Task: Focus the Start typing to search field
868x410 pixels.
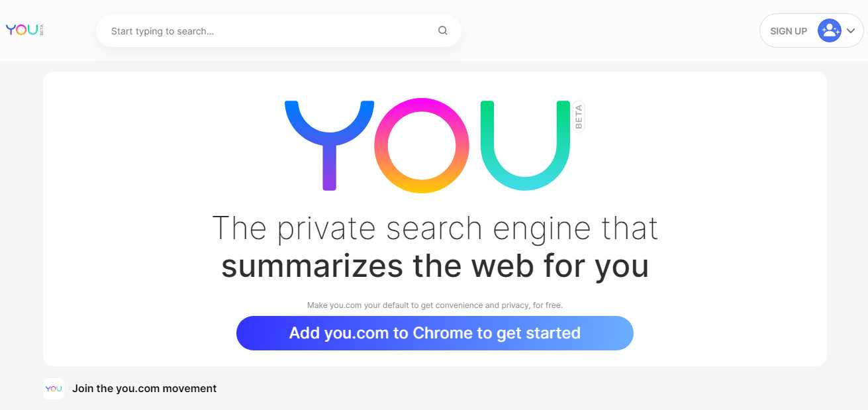Action: [x=265, y=31]
